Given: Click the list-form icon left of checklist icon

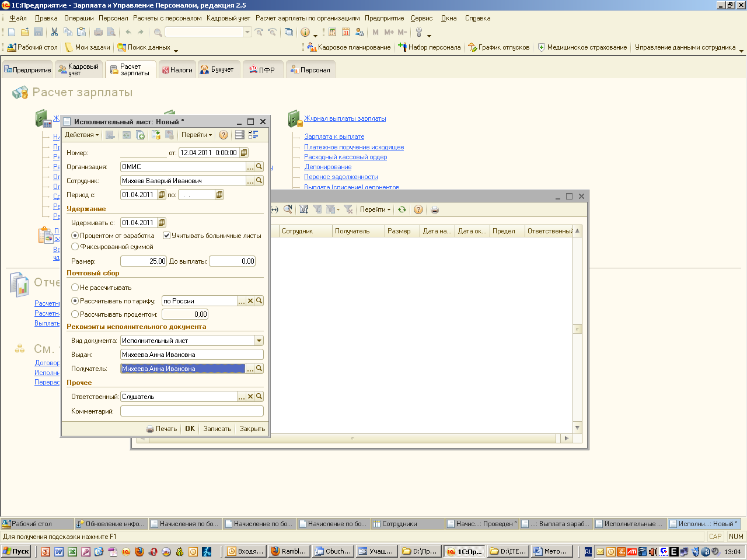Looking at the screenshot, I should [239, 135].
